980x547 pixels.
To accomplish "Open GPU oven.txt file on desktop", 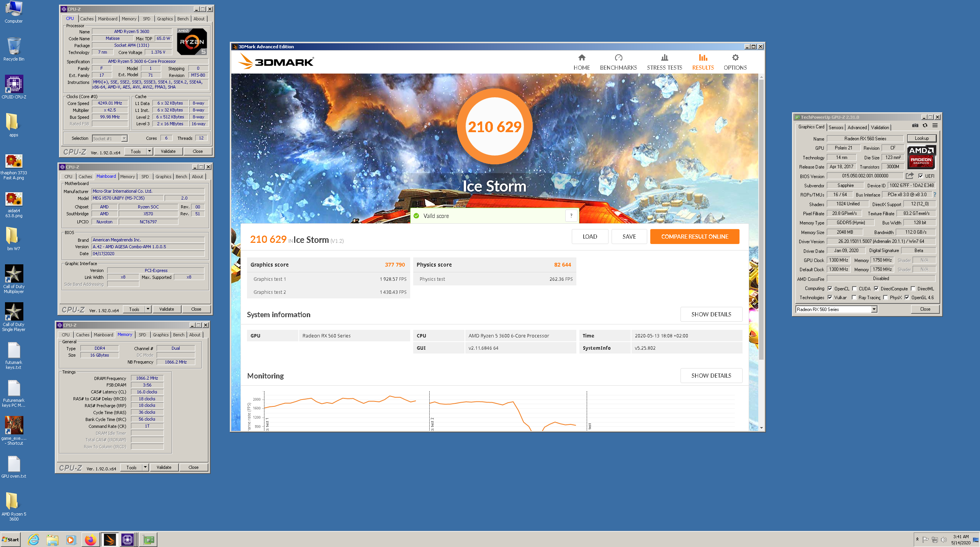I will [14, 467].
